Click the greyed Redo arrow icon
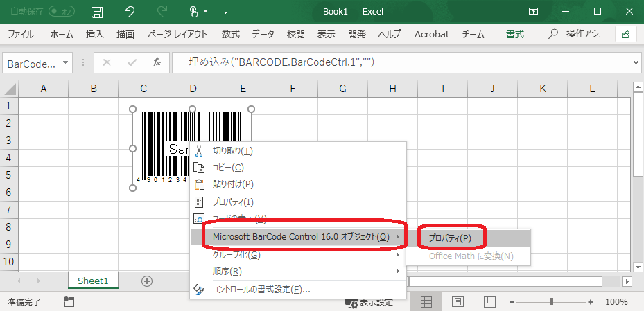This screenshot has width=644, height=311. click(162, 12)
